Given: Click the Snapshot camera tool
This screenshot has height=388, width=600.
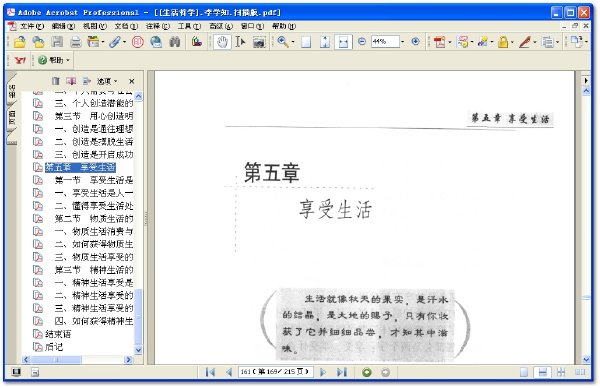Looking at the screenshot, I should 259,42.
